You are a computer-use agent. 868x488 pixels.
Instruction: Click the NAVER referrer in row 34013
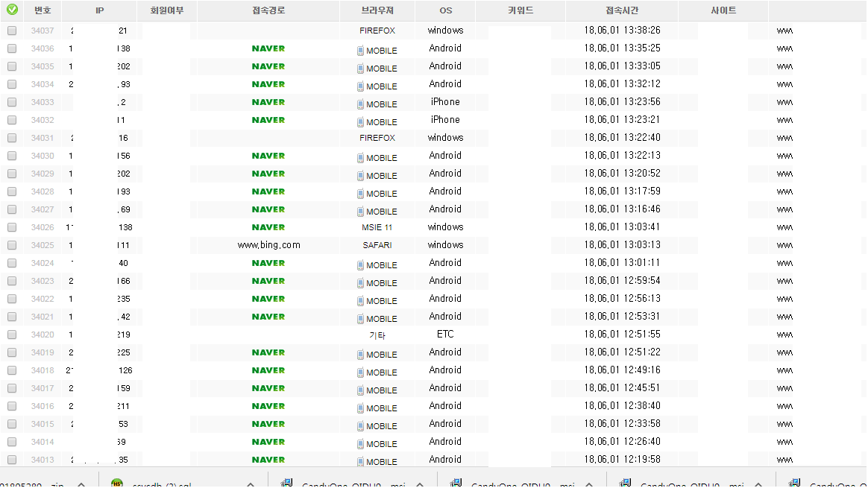pos(268,460)
